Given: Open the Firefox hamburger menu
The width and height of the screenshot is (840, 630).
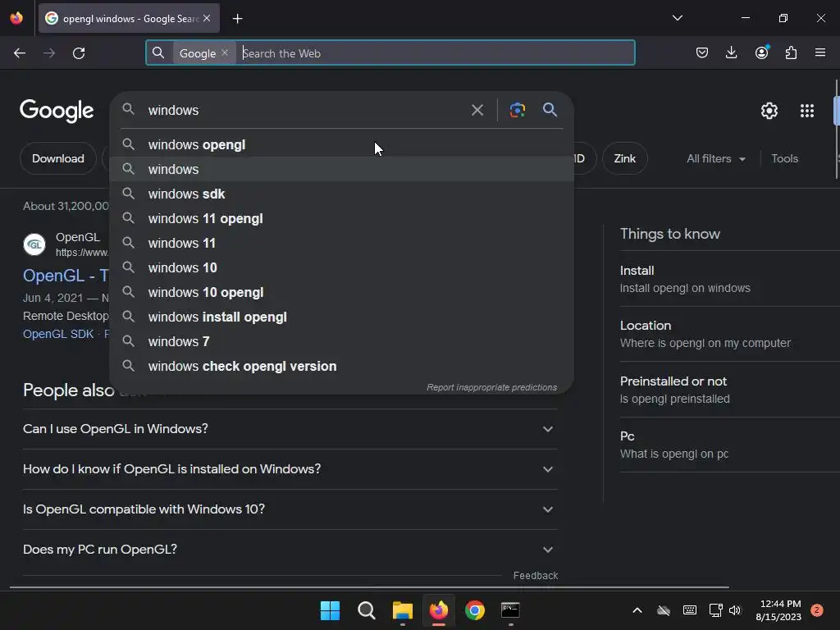Looking at the screenshot, I should coord(820,52).
